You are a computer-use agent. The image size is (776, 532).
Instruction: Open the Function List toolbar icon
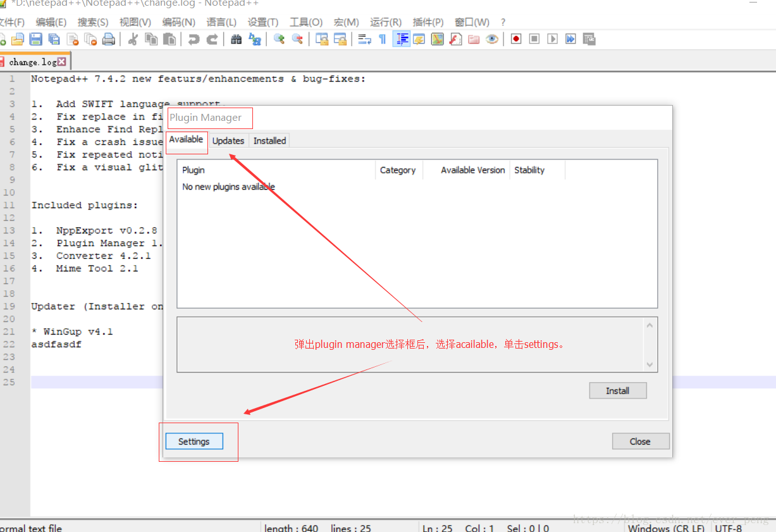click(x=455, y=39)
